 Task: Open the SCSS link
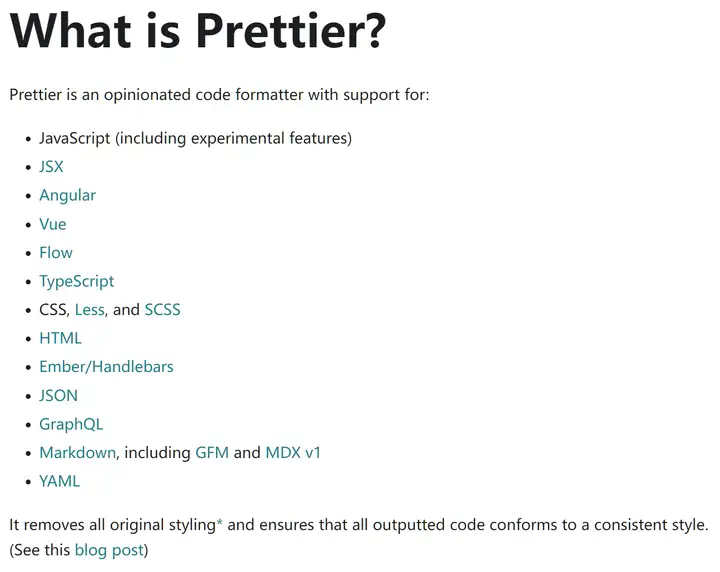point(162,310)
